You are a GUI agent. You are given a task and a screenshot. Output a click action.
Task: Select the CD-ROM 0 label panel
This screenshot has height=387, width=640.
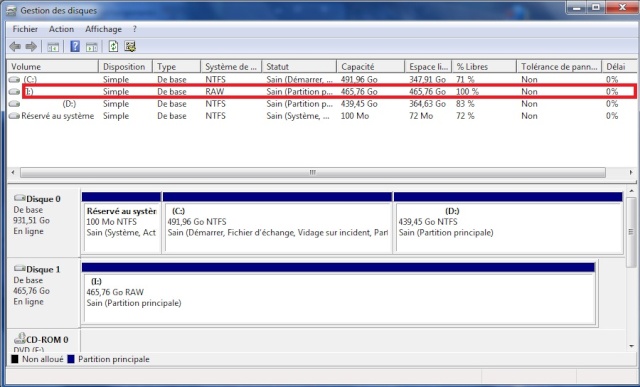pyautogui.click(x=44, y=341)
